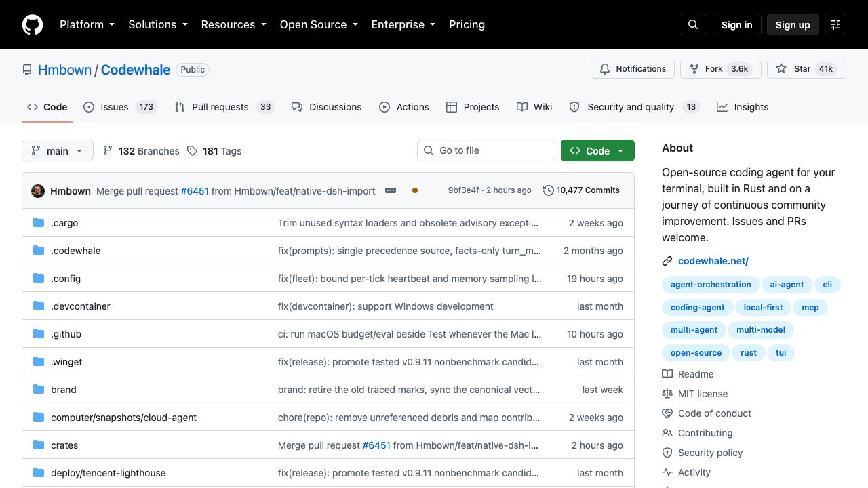The image size is (868, 488).
Task: Click the bell icon in Notifications
Action: [605, 69]
